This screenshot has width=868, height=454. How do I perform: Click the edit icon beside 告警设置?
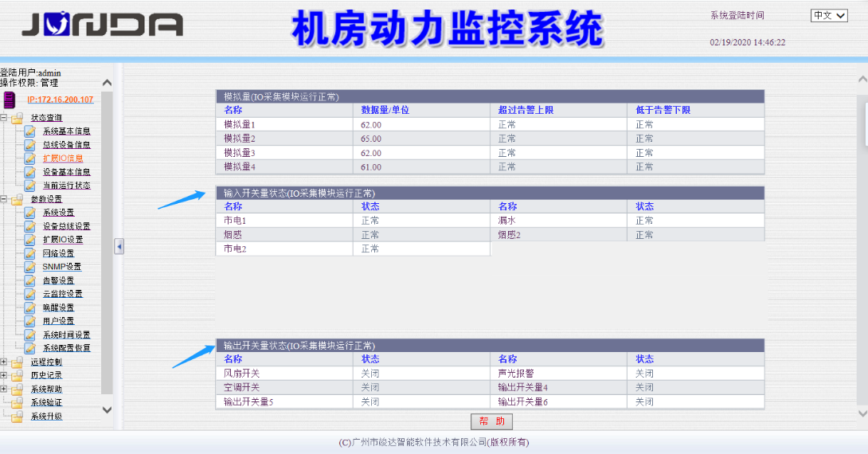tap(30, 280)
